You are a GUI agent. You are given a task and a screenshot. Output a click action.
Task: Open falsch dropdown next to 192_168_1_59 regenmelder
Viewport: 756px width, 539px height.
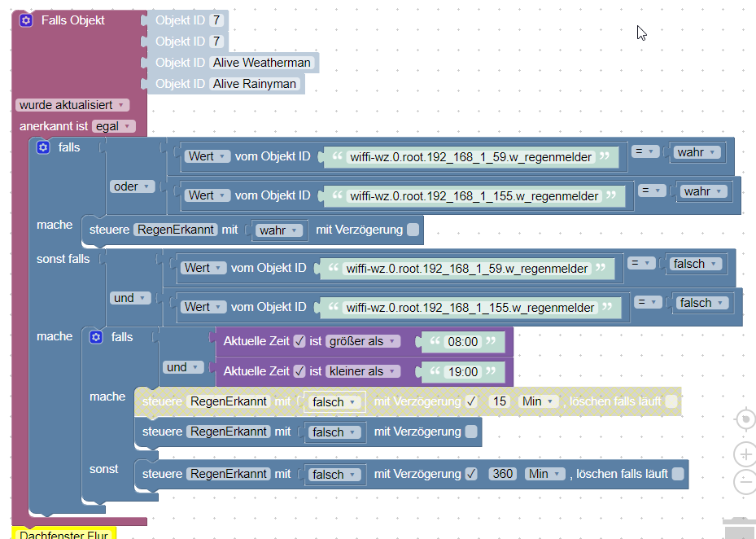(x=695, y=264)
